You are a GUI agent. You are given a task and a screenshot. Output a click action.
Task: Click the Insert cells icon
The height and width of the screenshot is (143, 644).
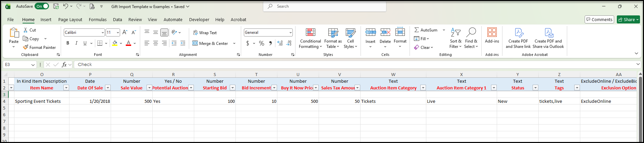pos(371,32)
